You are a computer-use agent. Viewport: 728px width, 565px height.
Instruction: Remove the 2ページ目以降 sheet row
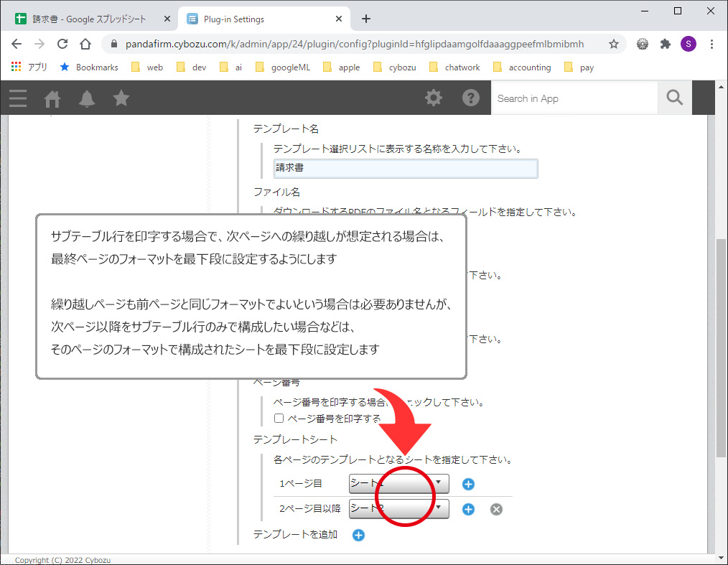click(496, 509)
